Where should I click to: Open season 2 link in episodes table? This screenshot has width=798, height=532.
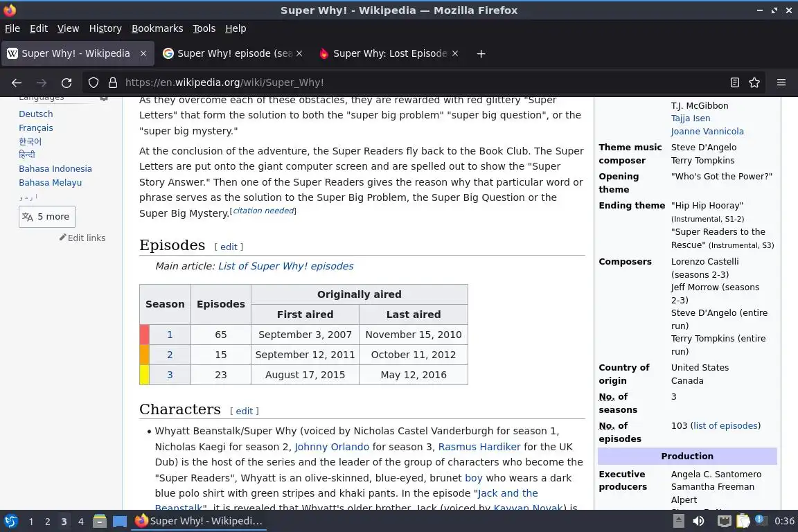click(x=170, y=355)
